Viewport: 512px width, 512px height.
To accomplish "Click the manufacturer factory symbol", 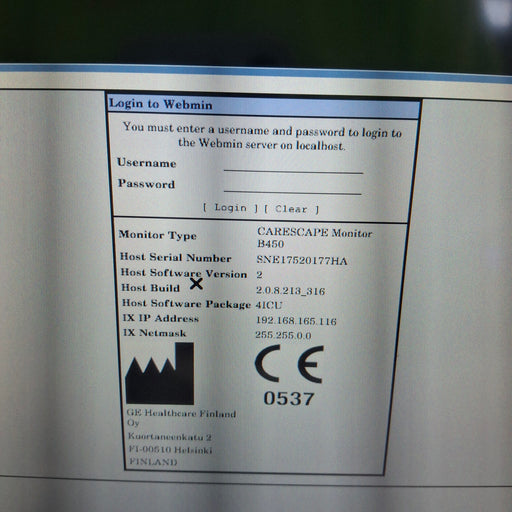I will 160,374.
